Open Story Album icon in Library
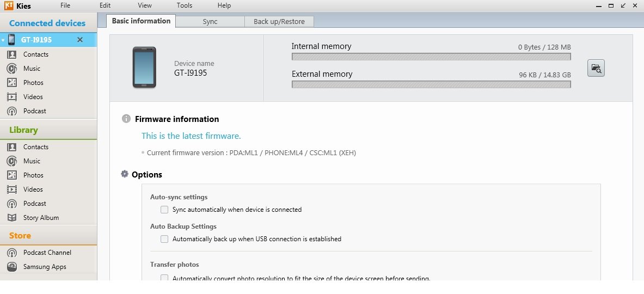 [x=12, y=218]
